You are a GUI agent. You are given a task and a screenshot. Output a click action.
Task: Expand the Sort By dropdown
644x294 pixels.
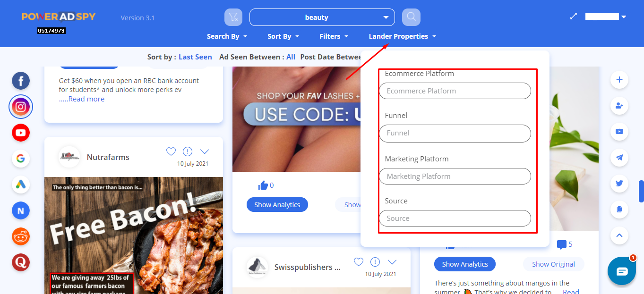[283, 36]
